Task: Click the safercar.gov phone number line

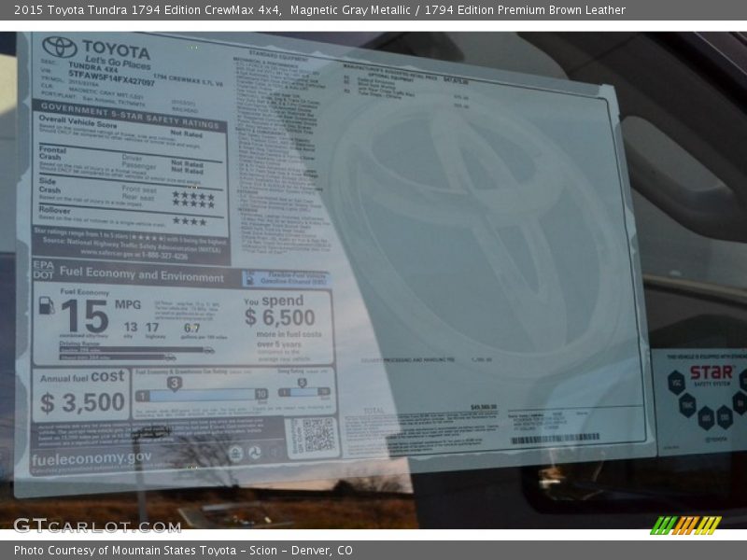Action: [x=134, y=254]
